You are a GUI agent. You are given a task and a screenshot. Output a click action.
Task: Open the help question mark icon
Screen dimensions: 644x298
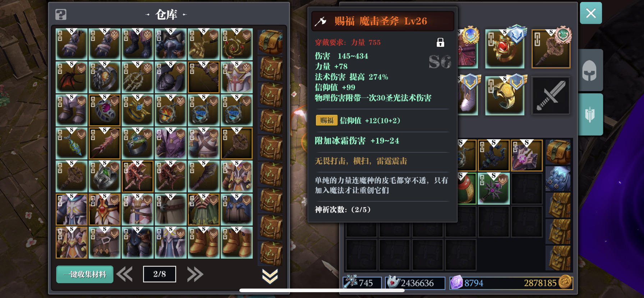click(61, 15)
